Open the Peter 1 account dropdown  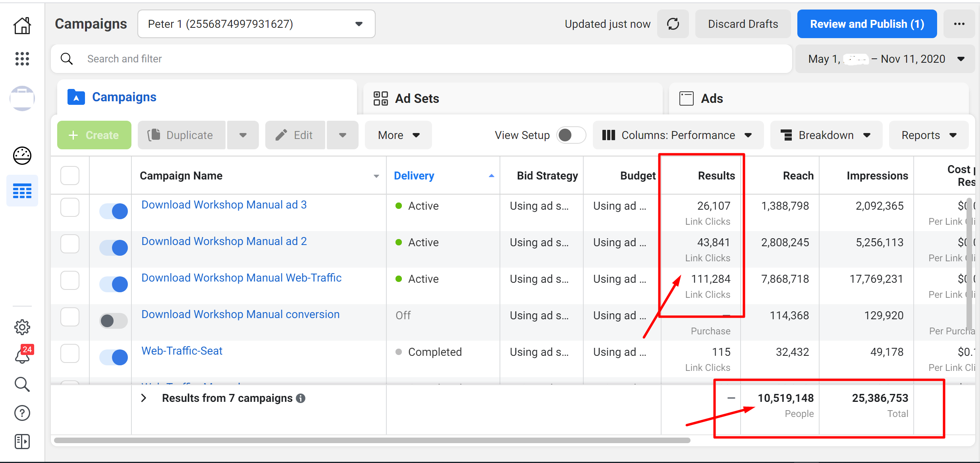[257, 24]
